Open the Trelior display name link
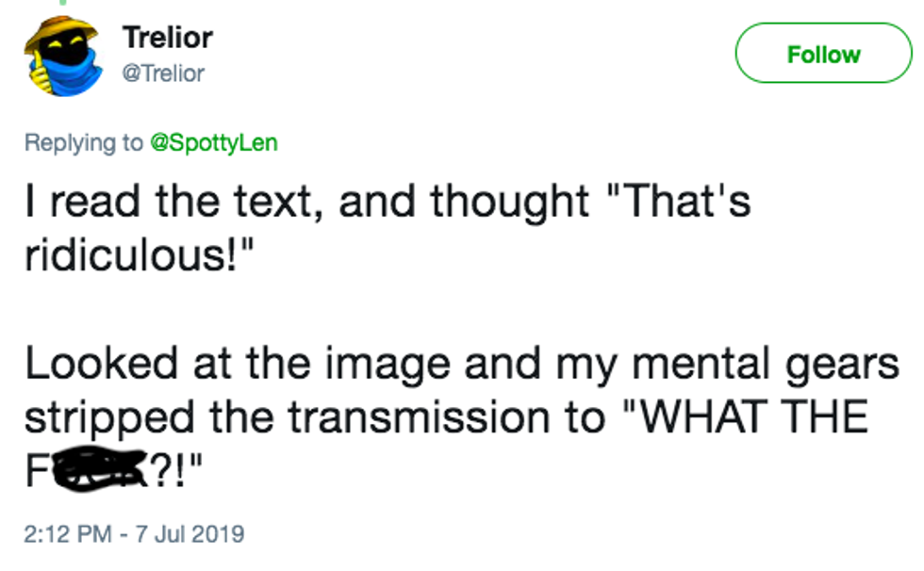The width and height of the screenshot is (924, 571). click(x=167, y=38)
